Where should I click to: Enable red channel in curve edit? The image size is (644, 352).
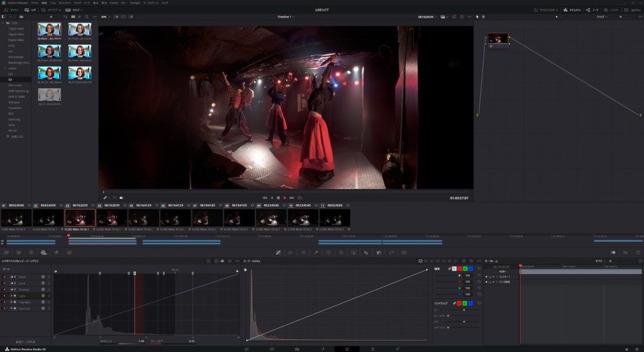click(460, 268)
